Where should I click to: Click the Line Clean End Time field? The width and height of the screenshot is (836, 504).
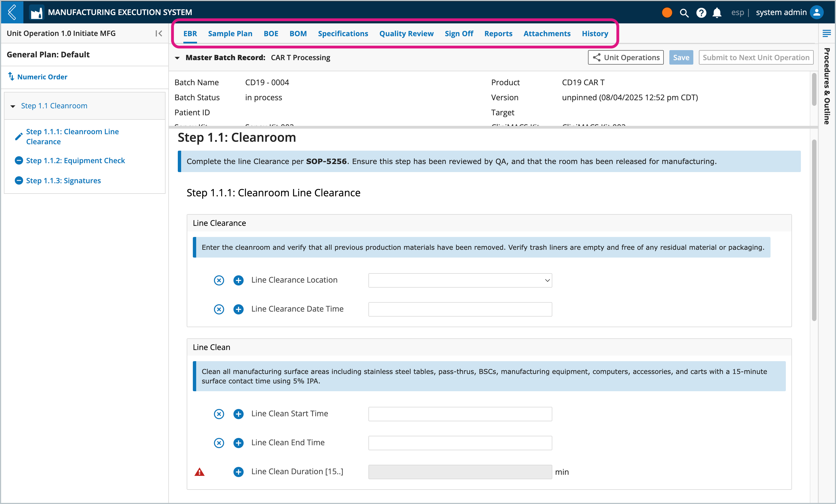(x=460, y=443)
